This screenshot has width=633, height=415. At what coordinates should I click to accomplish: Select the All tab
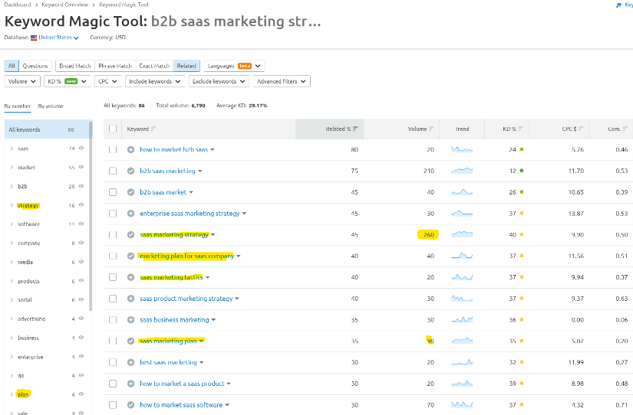(x=12, y=66)
